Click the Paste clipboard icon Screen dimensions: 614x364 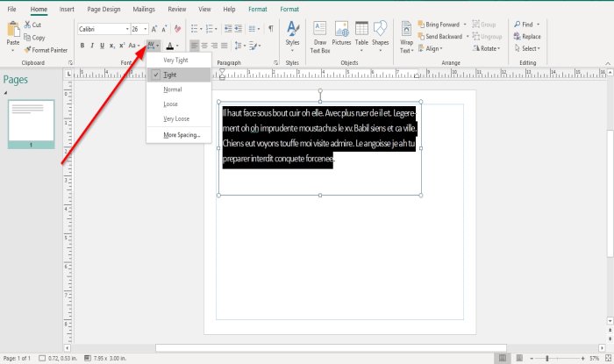pyautogui.click(x=13, y=29)
